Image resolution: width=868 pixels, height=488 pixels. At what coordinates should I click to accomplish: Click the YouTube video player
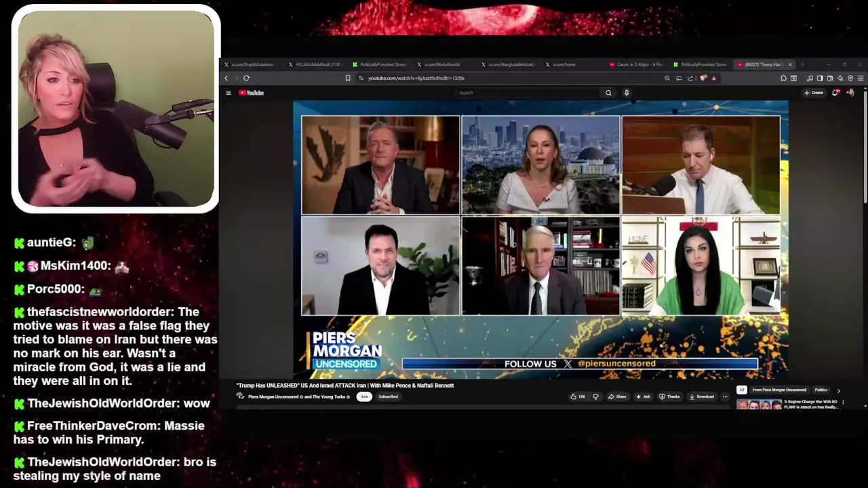[540, 239]
